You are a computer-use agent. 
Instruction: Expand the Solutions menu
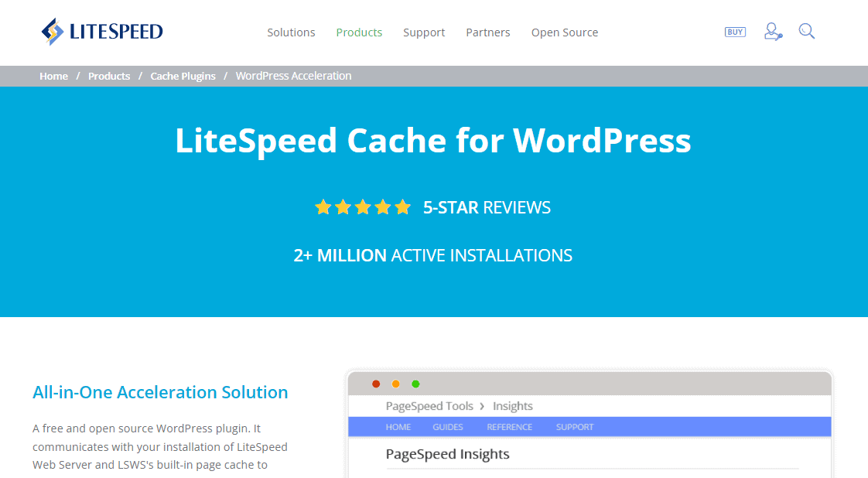click(291, 32)
